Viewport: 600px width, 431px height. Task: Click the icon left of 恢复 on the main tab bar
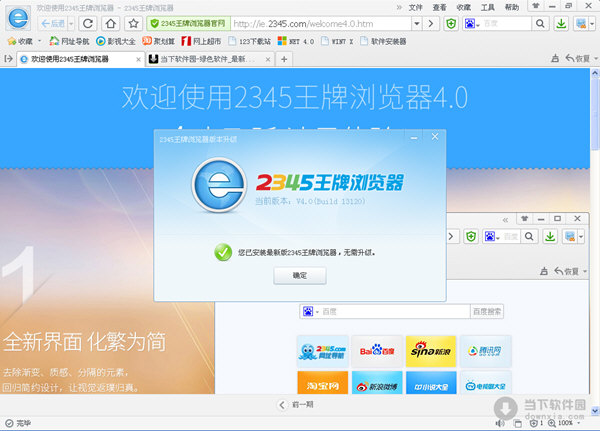point(555,59)
